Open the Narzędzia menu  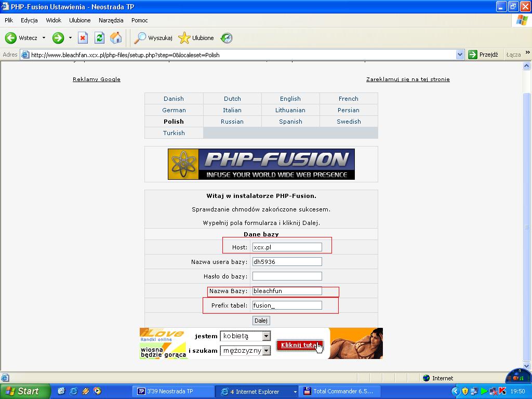click(x=111, y=20)
